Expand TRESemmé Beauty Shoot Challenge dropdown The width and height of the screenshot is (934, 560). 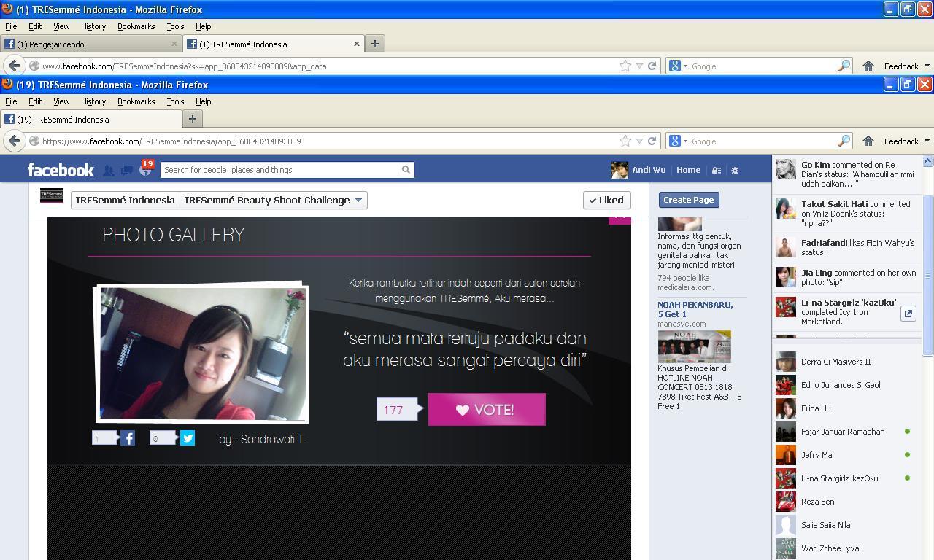(274, 200)
